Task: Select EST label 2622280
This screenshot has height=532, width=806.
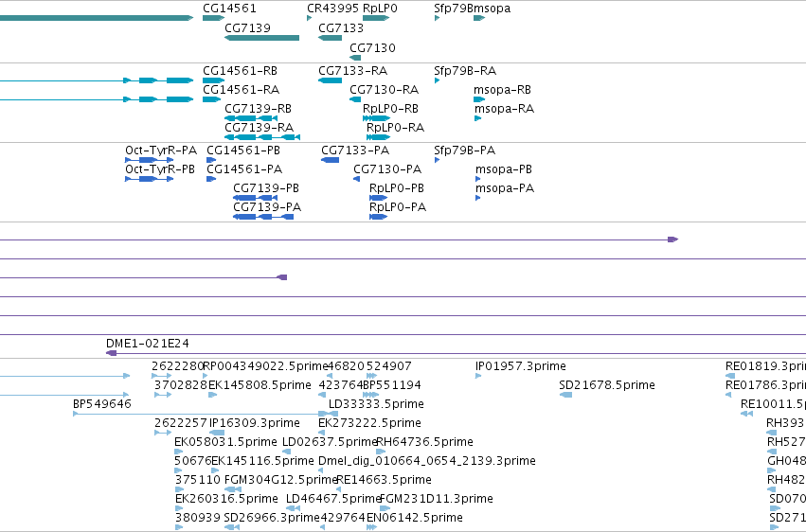Action: (x=178, y=366)
